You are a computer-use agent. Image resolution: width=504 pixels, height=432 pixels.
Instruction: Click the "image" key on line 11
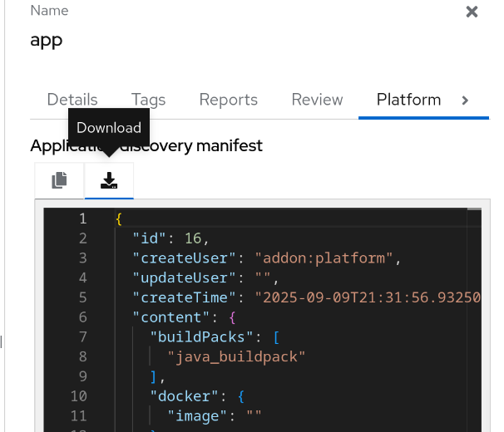pyautogui.click(x=195, y=416)
